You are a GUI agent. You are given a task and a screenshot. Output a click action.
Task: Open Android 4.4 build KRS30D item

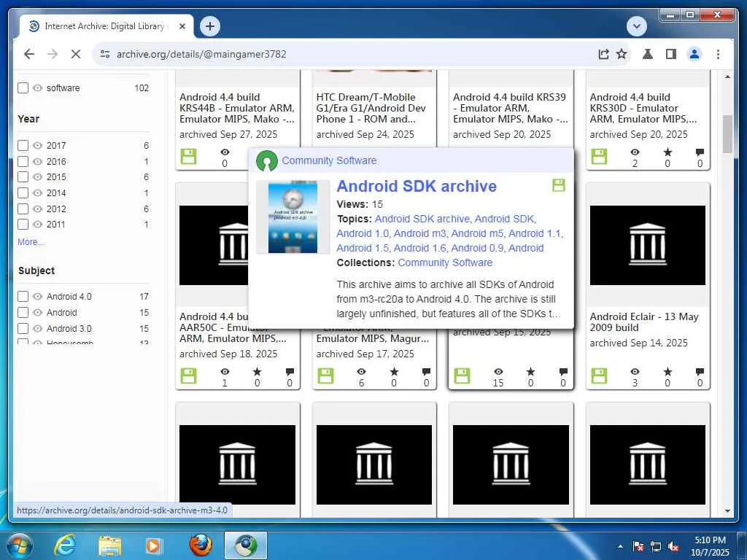[x=643, y=108]
